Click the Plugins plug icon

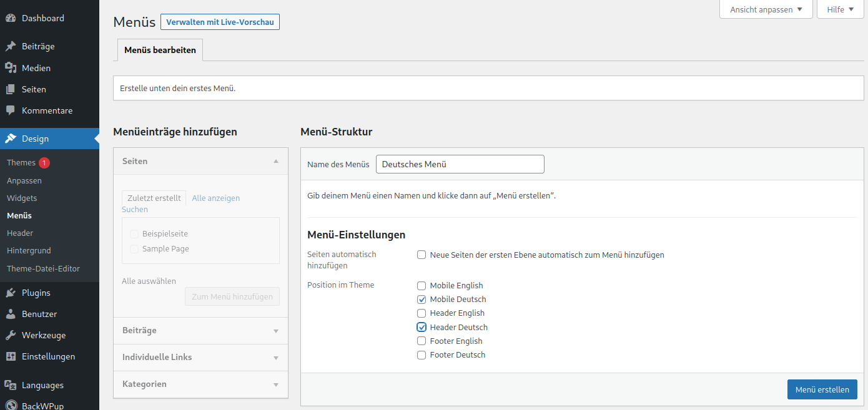tap(11, 293)
